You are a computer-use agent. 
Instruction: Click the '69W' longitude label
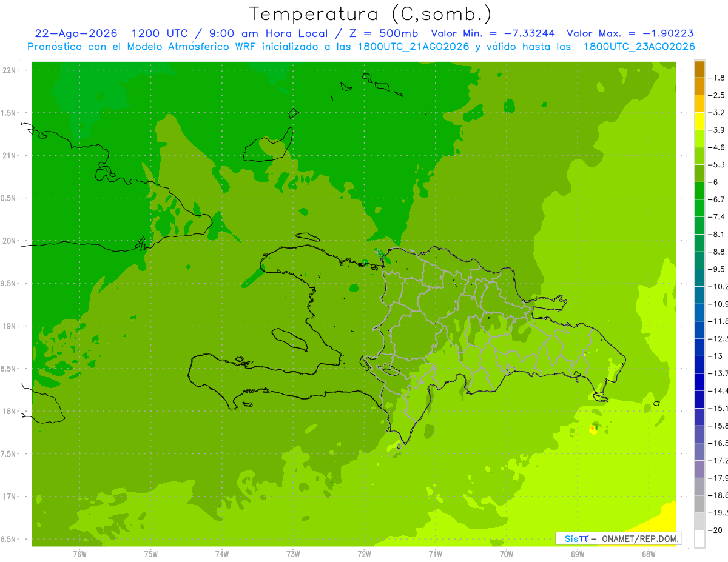[578, 554]
